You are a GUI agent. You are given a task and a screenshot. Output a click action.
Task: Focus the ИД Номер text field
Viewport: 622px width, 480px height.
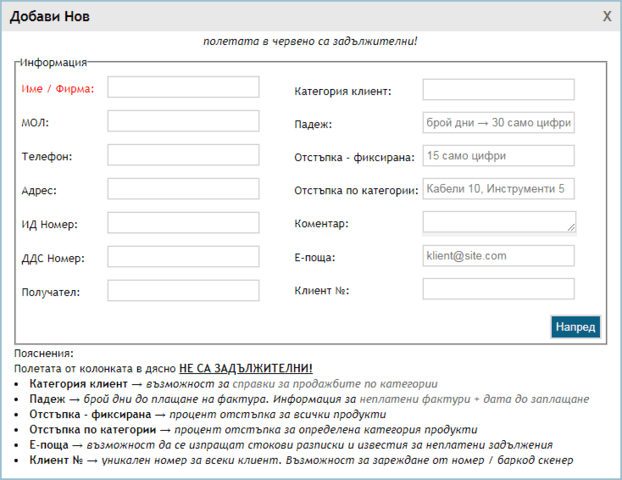coord(183,223)
